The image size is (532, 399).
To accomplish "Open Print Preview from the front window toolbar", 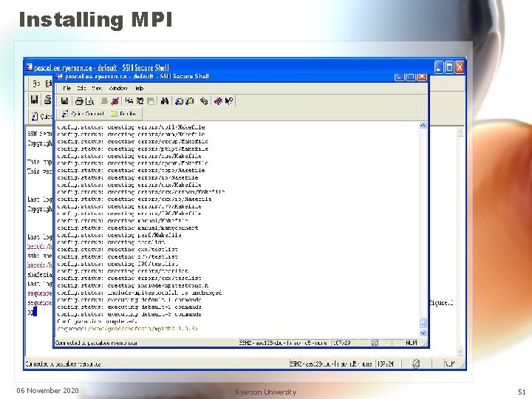I will tap(89, 100).
